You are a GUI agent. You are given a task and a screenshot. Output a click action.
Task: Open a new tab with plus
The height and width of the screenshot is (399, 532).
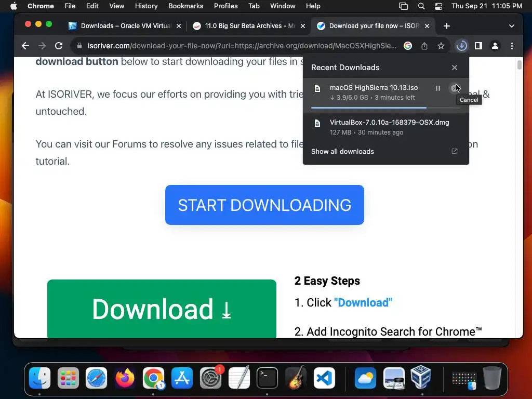[x=446, y=26]
